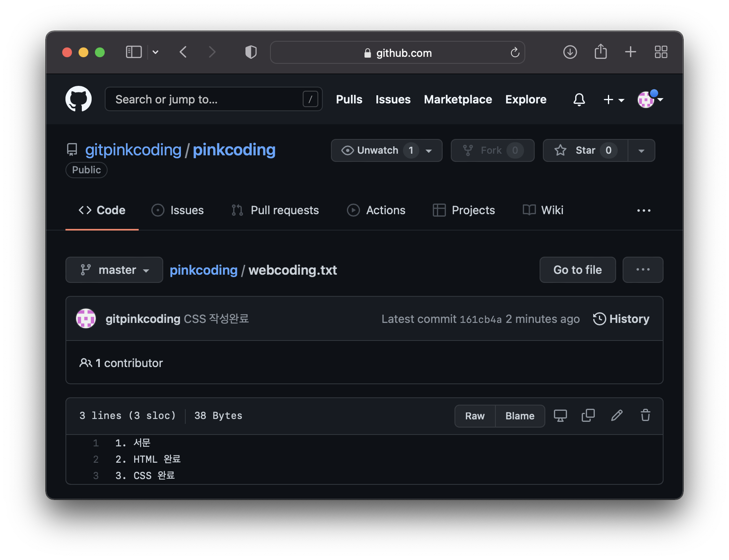This screenshot has height=560, width=729.
Task: Show the 1 contributor list
Action: 121,363
